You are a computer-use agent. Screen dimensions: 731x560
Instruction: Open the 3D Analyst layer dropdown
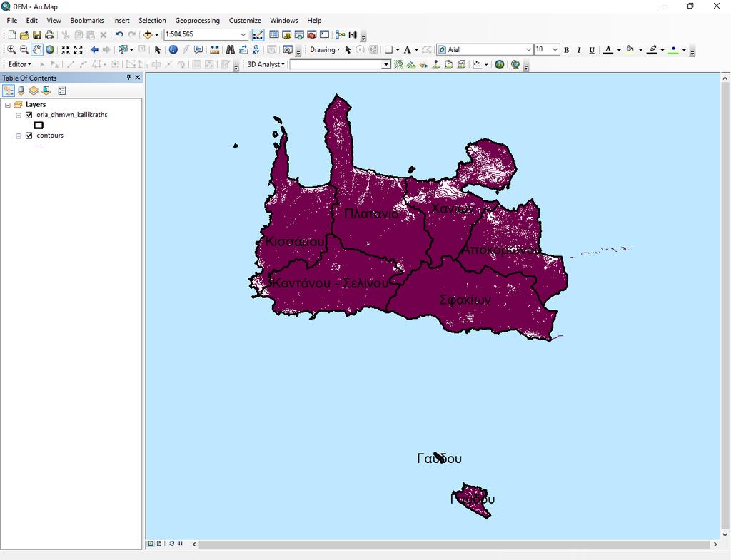coord(386,64)
